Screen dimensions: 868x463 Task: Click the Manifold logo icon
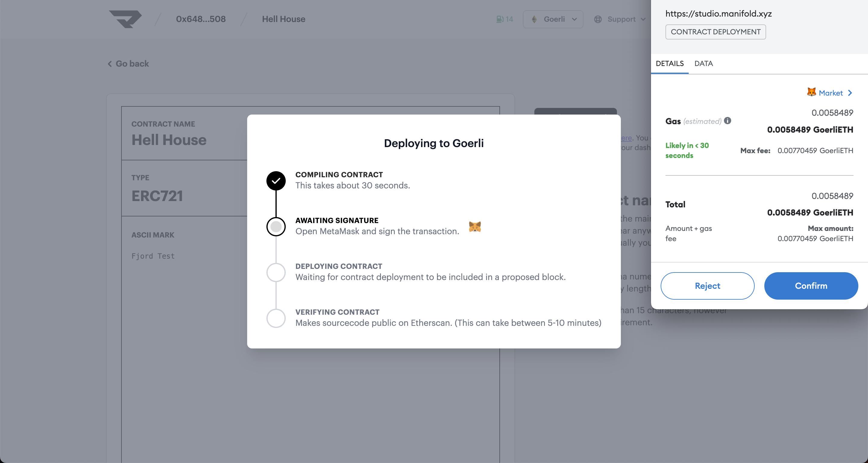tap(125, 19)
